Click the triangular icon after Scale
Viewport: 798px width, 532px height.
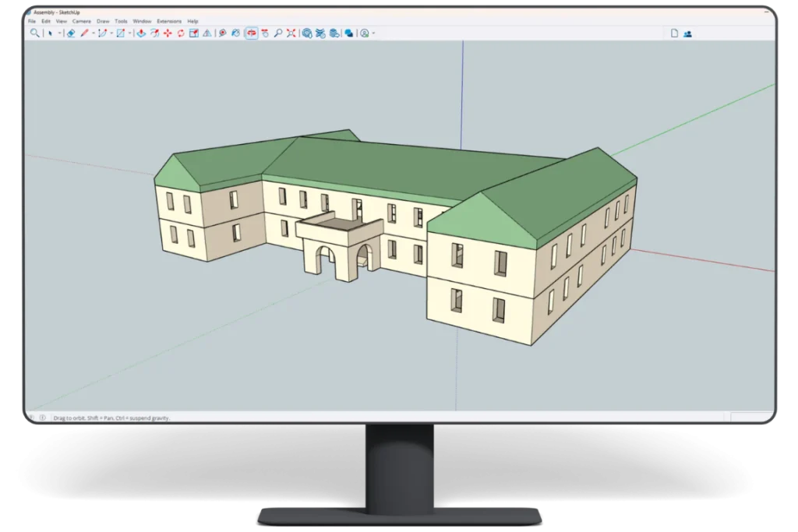[207, 33]
